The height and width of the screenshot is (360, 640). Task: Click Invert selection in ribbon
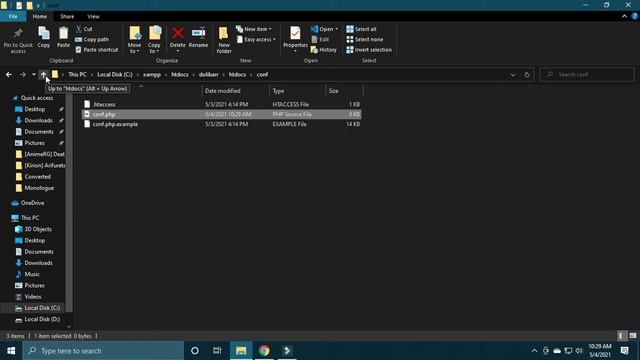[x=369, y=50]
